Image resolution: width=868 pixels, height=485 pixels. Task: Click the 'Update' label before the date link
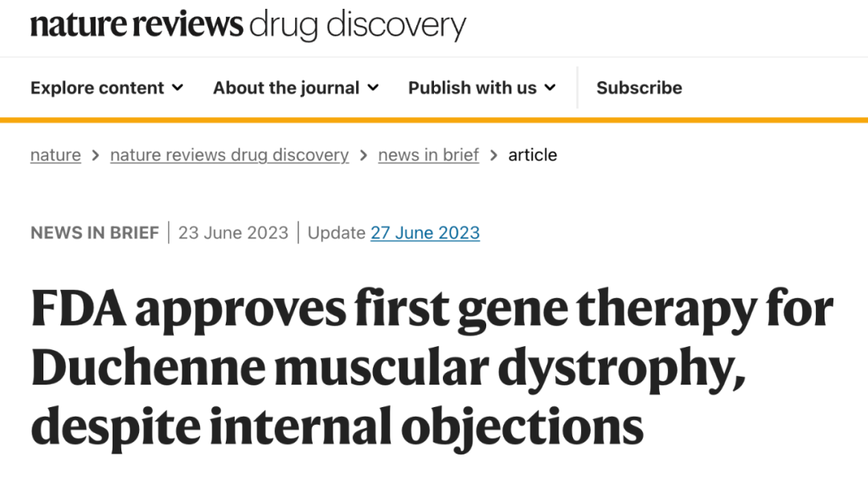(336, 233)
